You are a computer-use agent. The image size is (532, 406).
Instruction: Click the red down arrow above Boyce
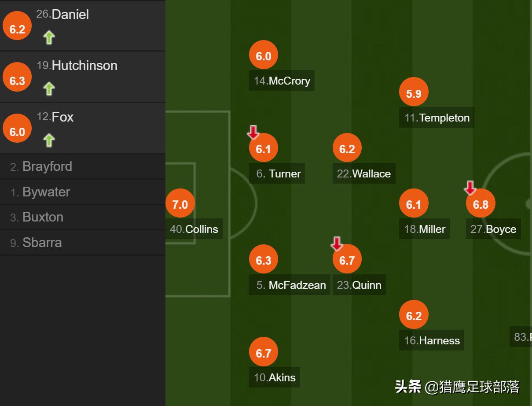[470, 187]
